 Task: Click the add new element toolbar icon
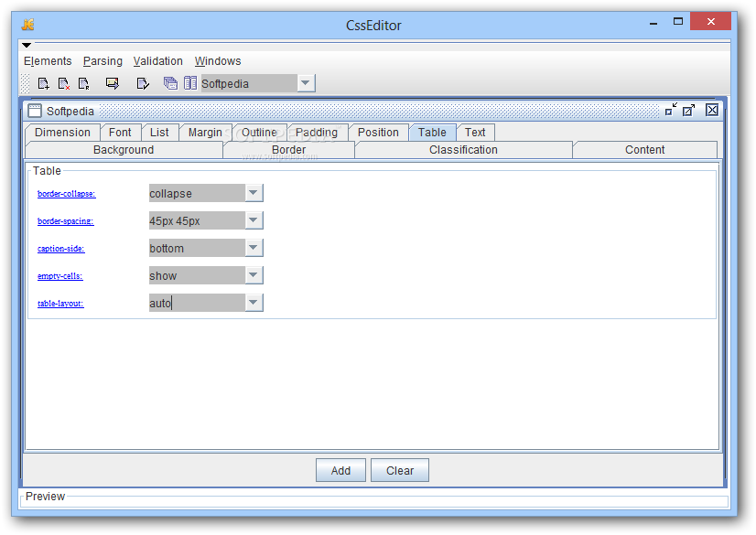tap(43, 84)
